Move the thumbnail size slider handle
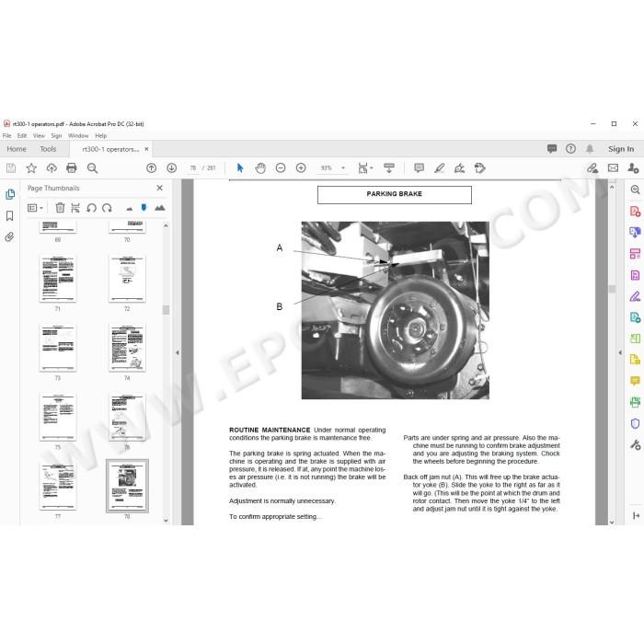The image size is (644, 644). (144, 207)
